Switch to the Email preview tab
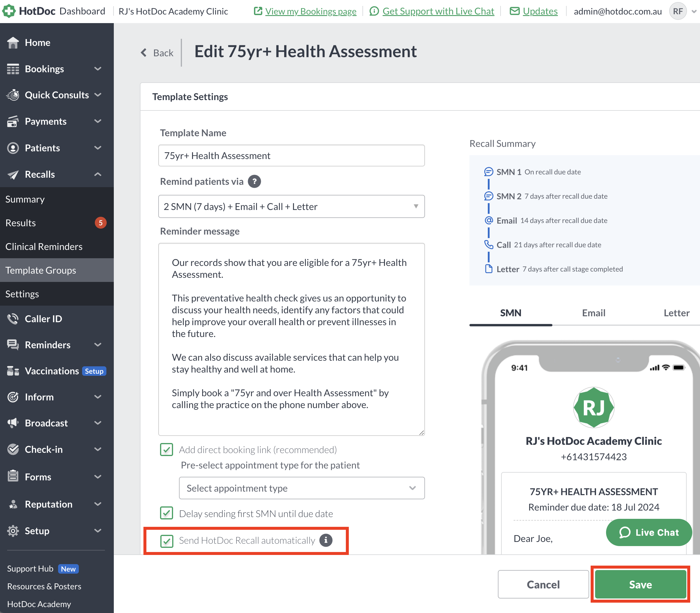700x613 pixels. 594,313
